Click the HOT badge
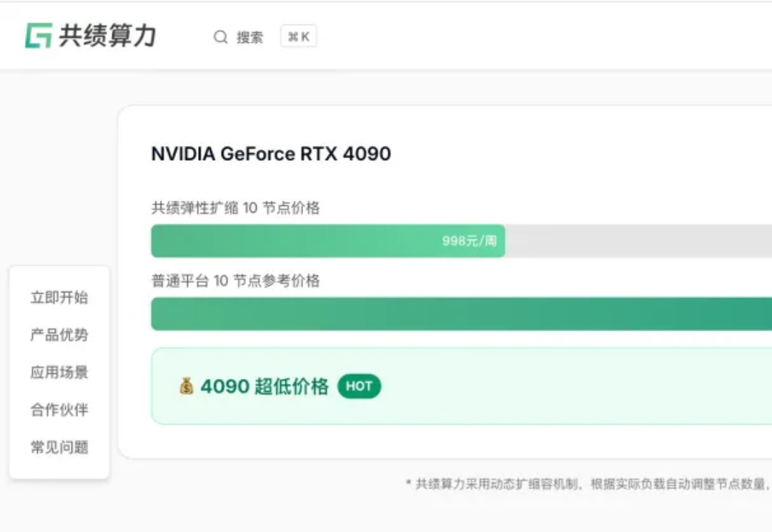The image size is (772, 532). click(359, 386)
